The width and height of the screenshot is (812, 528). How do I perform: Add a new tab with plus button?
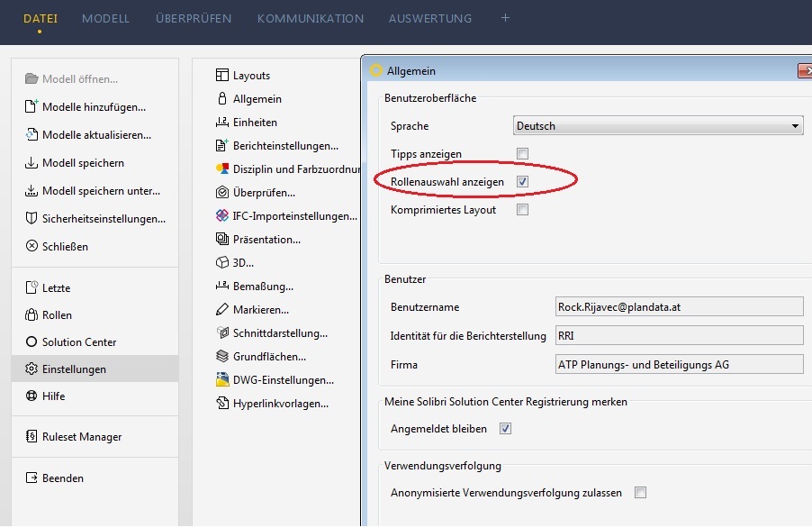505,17
